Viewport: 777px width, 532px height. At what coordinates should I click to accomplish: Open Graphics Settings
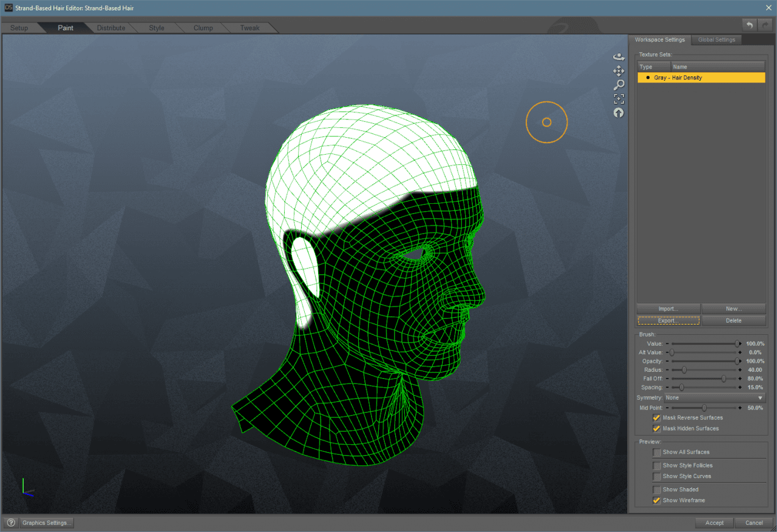click(x=46, y=522)
